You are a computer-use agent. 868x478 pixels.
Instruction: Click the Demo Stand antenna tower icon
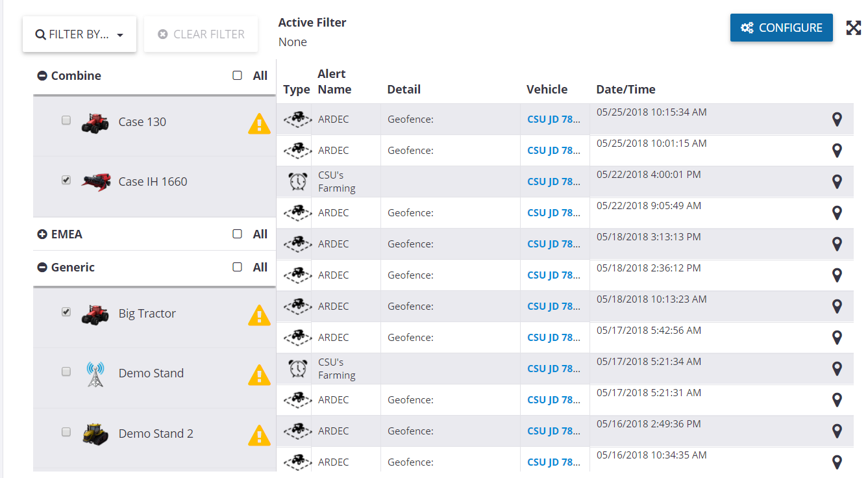click(95, 374)
